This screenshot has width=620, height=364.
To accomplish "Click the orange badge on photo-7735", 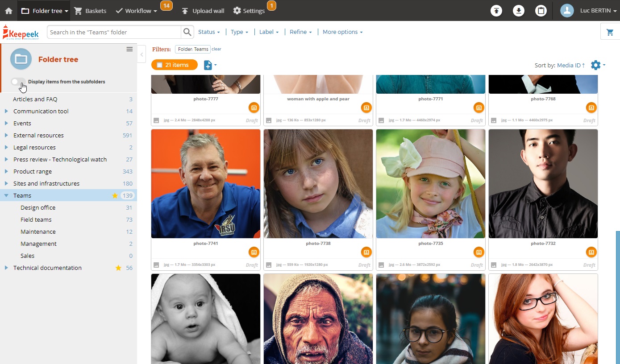I will click(x=479, y=252).
